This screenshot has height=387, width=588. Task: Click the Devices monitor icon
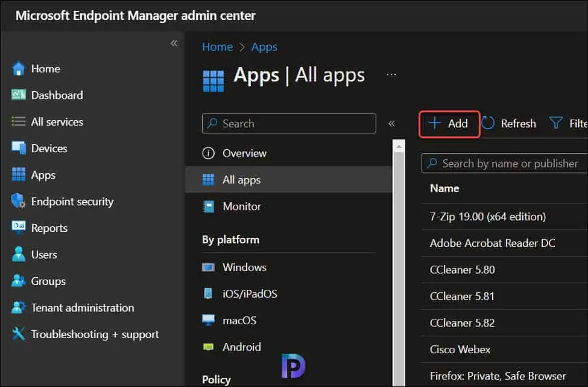[x=18, y=148]
